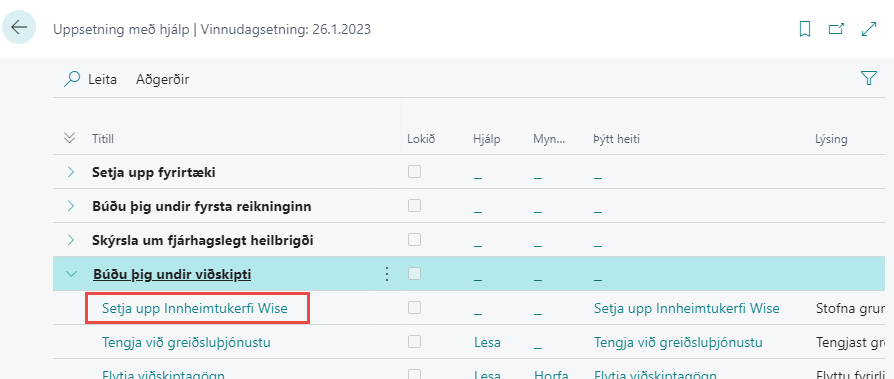Check Lokið for Setja upp fyrirtæki

click(x=415, y=171)
